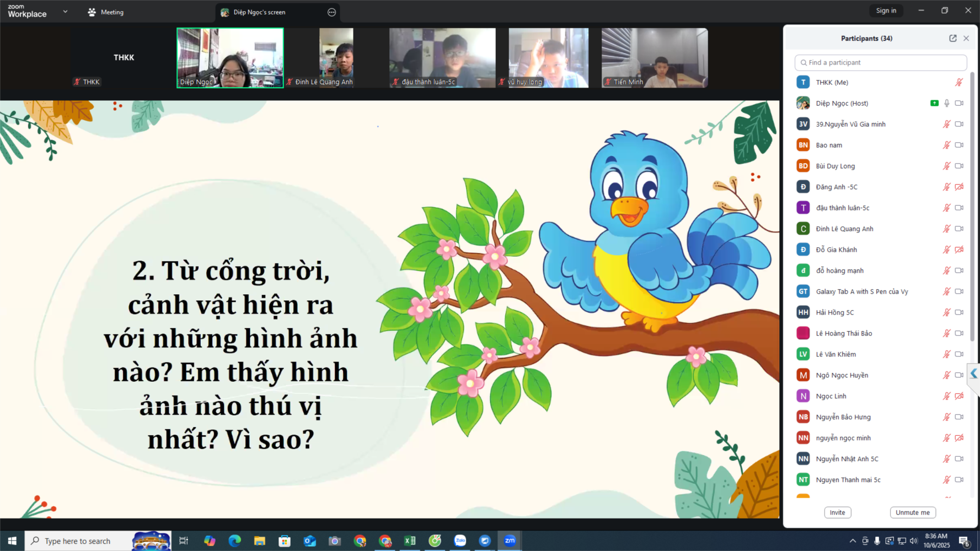This screenshot has height=551, width=980.
Task: Click the muted mic icon for Bùi Duy Long
Action: [x=946, y=166]
